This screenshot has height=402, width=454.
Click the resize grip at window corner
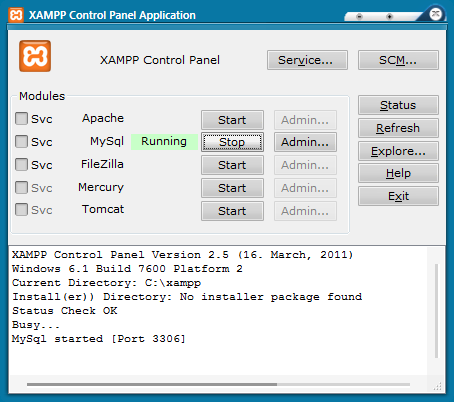437,386
